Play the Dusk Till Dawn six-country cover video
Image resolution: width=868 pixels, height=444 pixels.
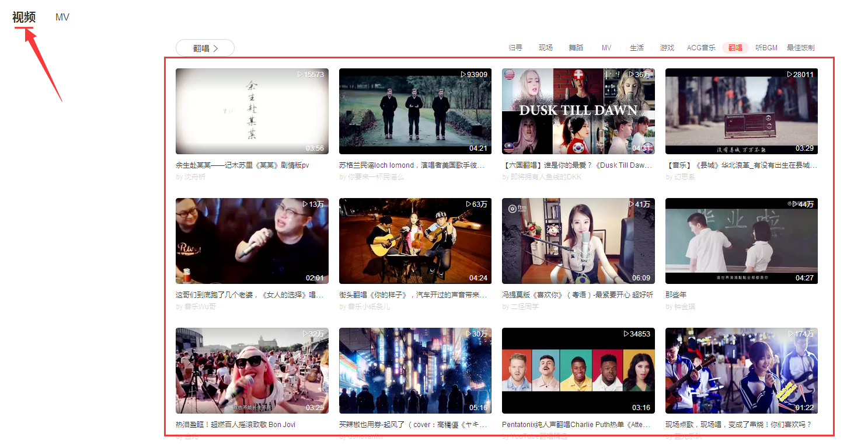[578, 111]
